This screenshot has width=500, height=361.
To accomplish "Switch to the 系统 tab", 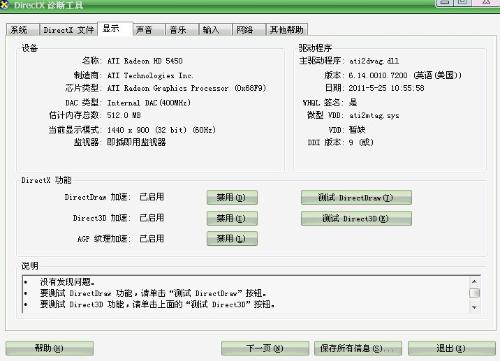I will pyautogui.click(x=23, y=30).
